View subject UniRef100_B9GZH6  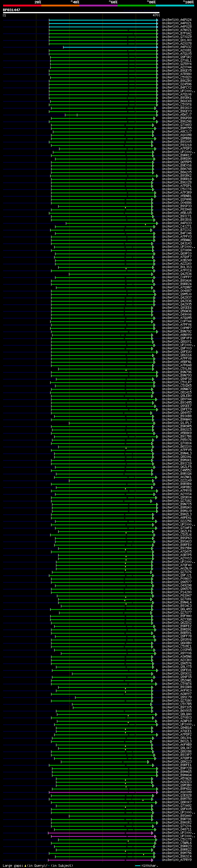click(x=176, y=121)
